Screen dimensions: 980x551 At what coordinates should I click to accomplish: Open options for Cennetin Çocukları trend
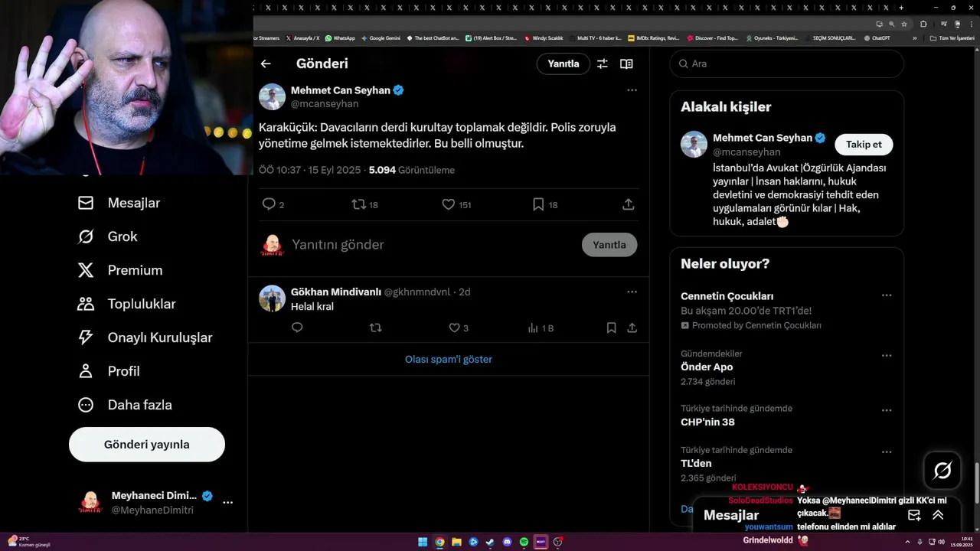click(886, 295)
